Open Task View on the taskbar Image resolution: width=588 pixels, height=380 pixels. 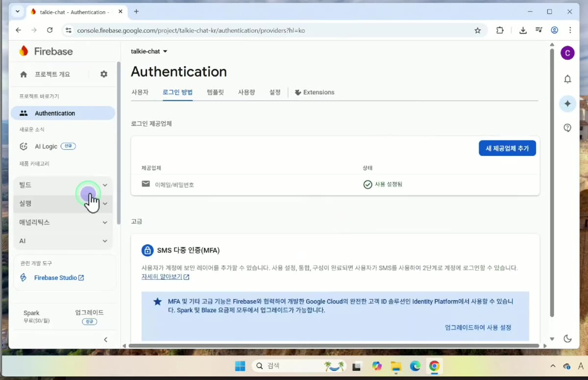pos(357,366)
